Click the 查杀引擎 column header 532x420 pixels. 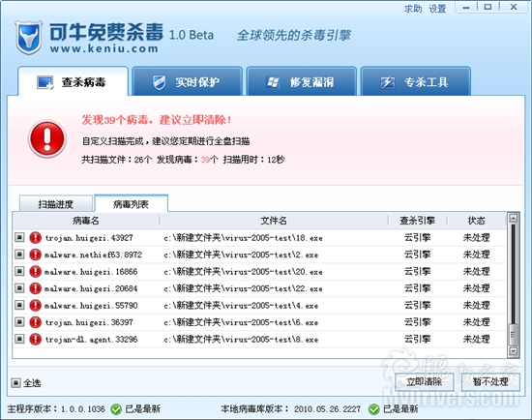(x=417, y=221)
